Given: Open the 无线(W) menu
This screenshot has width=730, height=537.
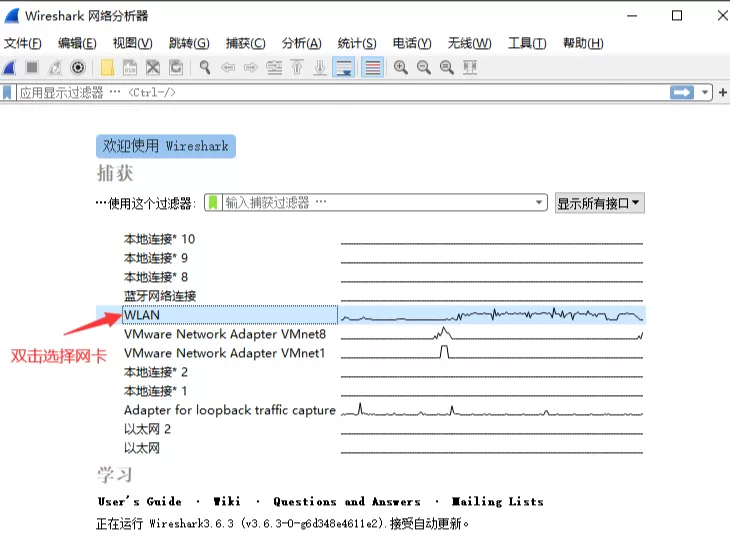Looking at the screenshot, I should coord(469,43).
